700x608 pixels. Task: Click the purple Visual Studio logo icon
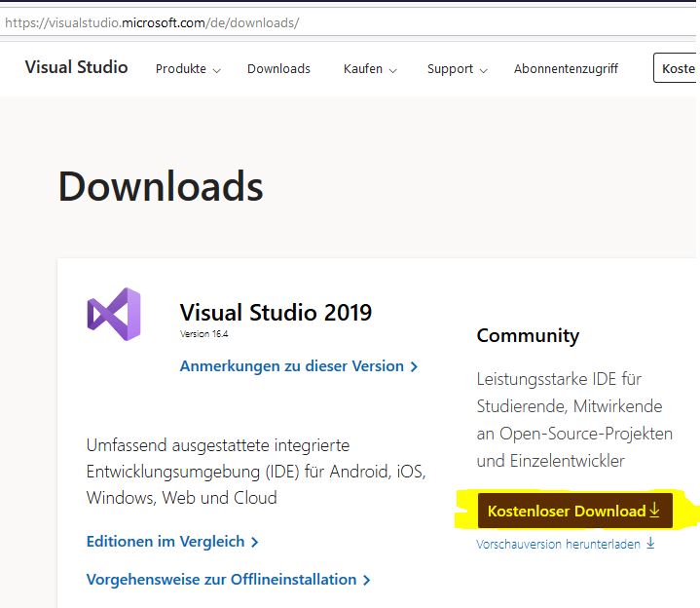[114, 314]
